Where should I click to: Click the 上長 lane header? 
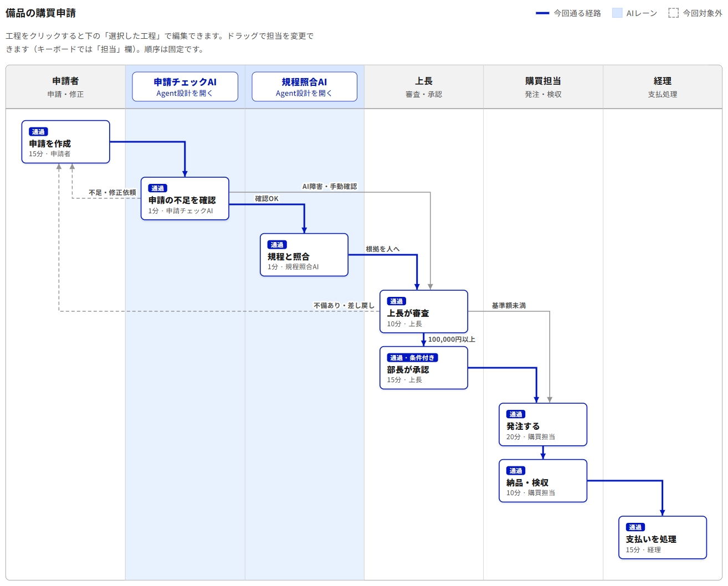coord(424,87)
